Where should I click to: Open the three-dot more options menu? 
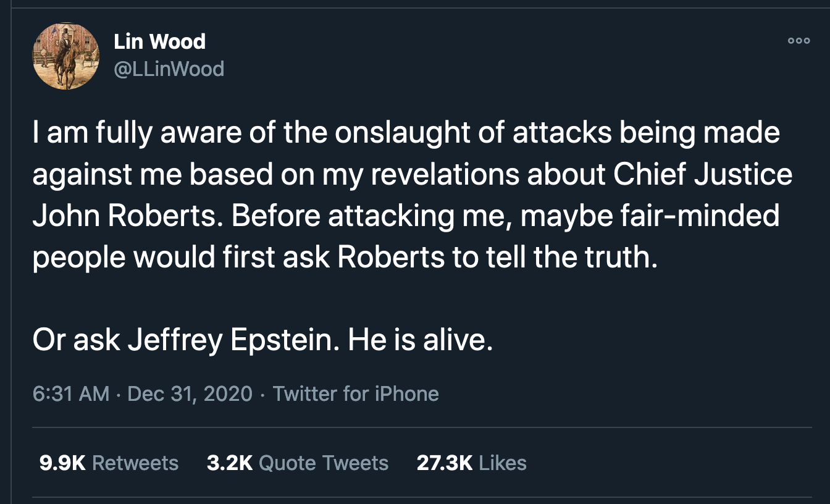[x=799, y=40]
